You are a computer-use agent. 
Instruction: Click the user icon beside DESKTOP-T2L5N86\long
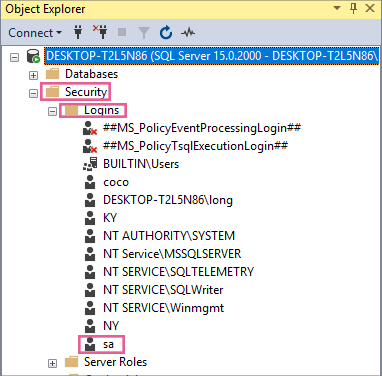pos(90,200)
